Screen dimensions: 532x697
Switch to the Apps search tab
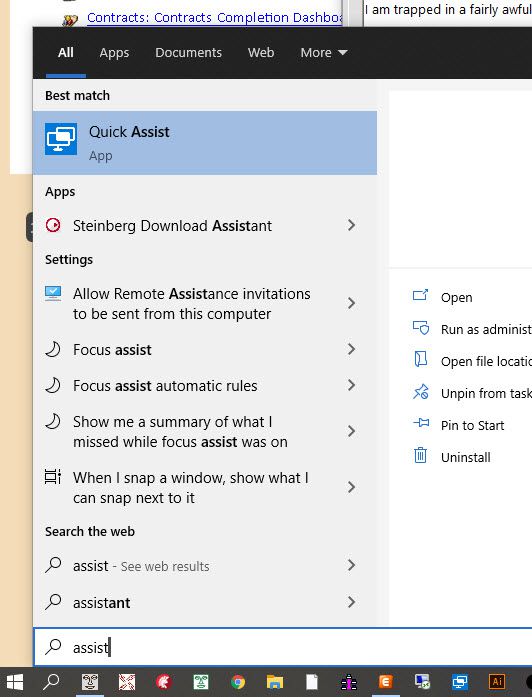tap(114, 52)
